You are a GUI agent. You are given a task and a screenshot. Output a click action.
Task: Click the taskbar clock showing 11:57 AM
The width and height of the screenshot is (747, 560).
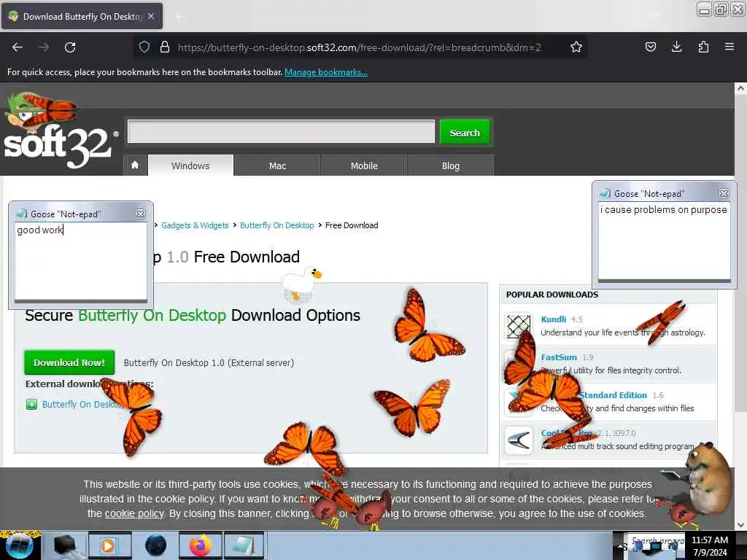pyautogui.click(x=710, y=545)
